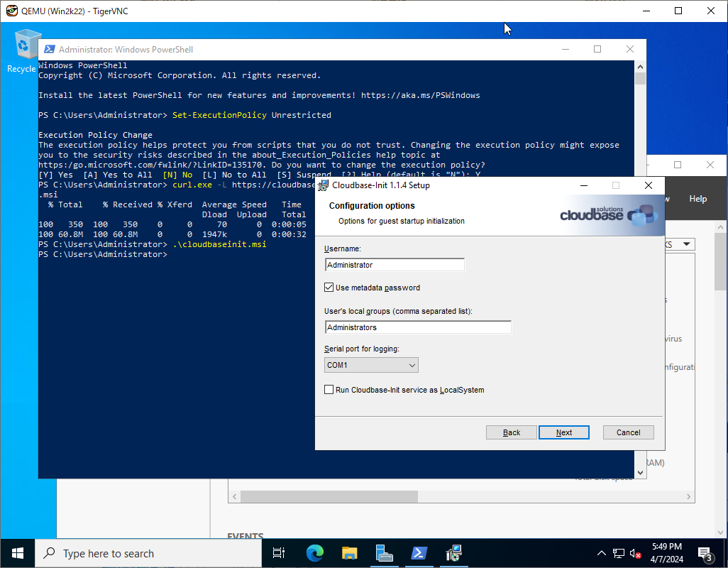This screenshot has height=568, width=728.
Task: Click the .\cloudbaseinit.msi command line
Action: click(219, 244)
